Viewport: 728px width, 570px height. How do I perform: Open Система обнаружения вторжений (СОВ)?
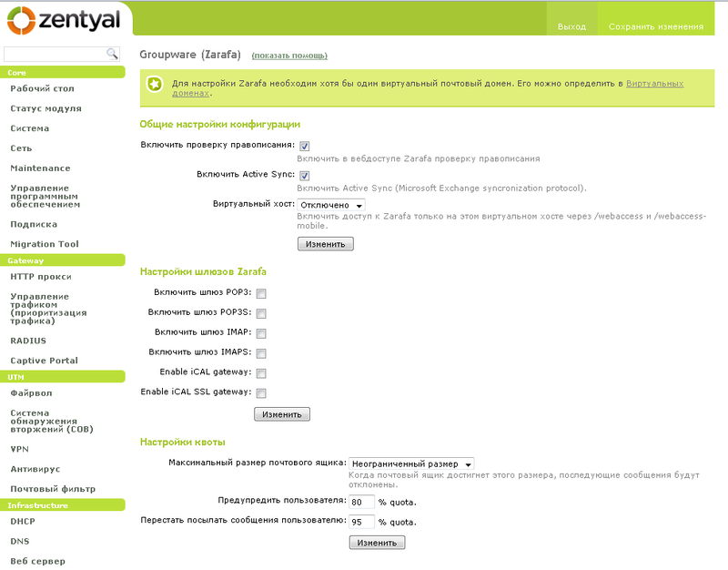(x=52, y=421)
